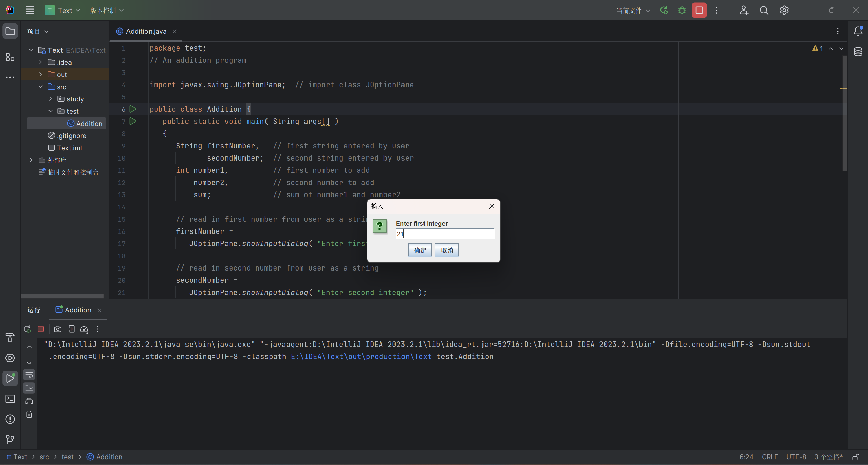
Task: Click 确定 button in input dialog
Action: (420, 249)
